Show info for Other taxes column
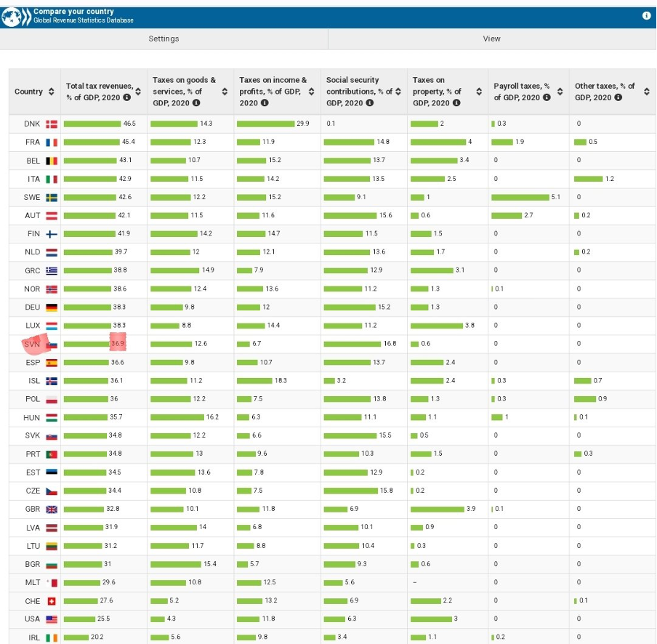The width and height of the screenshot is (657, 644). pyautogui.click(x=618, y=97)
